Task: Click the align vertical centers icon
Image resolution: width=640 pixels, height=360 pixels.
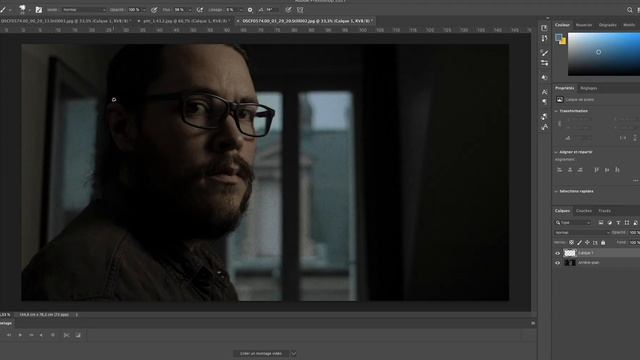Action: click(607, 170)
